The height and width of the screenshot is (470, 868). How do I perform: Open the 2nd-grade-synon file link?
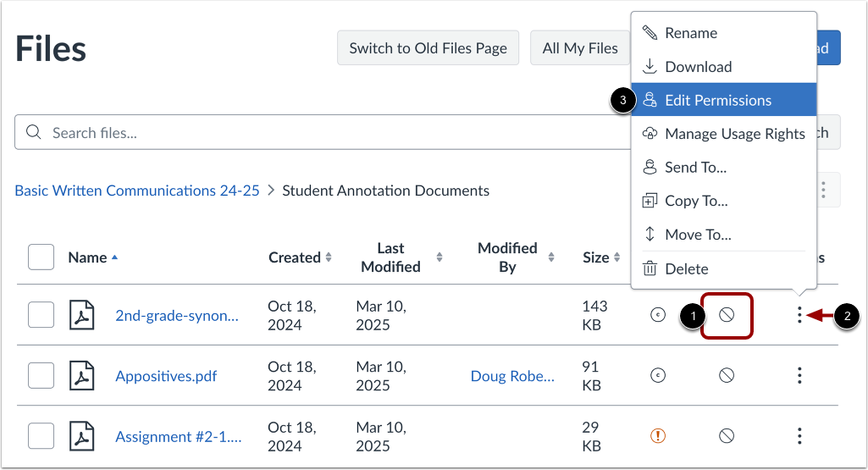click(177, 315)
